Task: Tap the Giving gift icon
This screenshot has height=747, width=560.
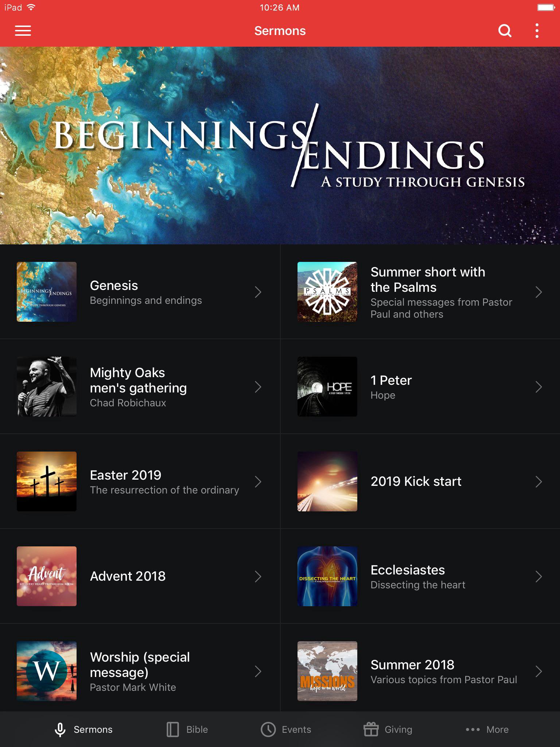Action: (x=371, y=729)
